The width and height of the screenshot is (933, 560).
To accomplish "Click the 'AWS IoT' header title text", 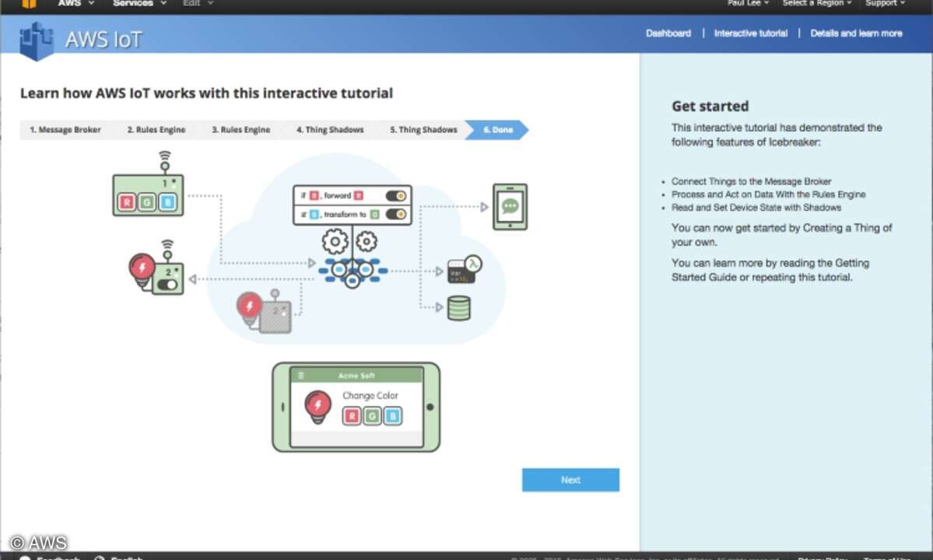I will point(103,40).
